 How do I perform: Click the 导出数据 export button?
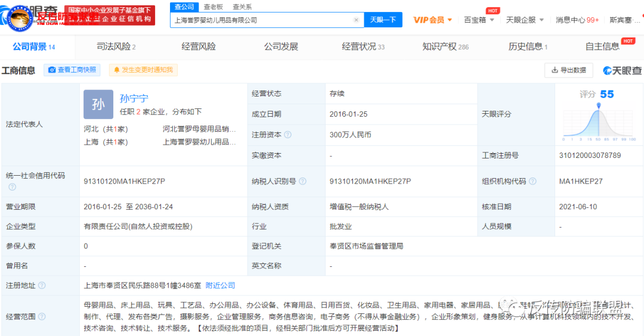click(x=569, y=70)
